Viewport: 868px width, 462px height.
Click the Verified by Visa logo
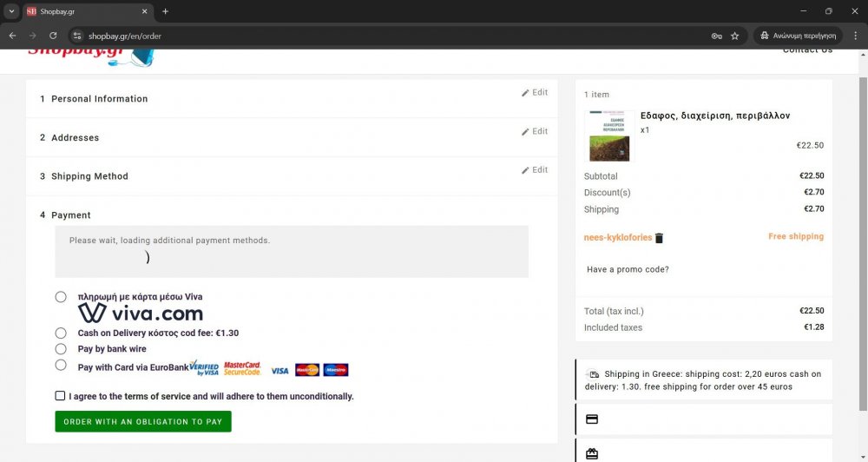coord(204,368)
